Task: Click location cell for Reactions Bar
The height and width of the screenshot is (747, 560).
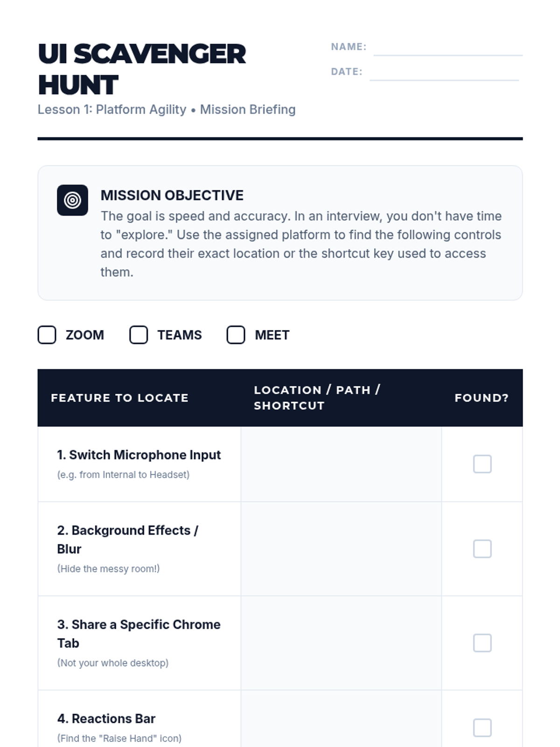Action: [341, 719]
